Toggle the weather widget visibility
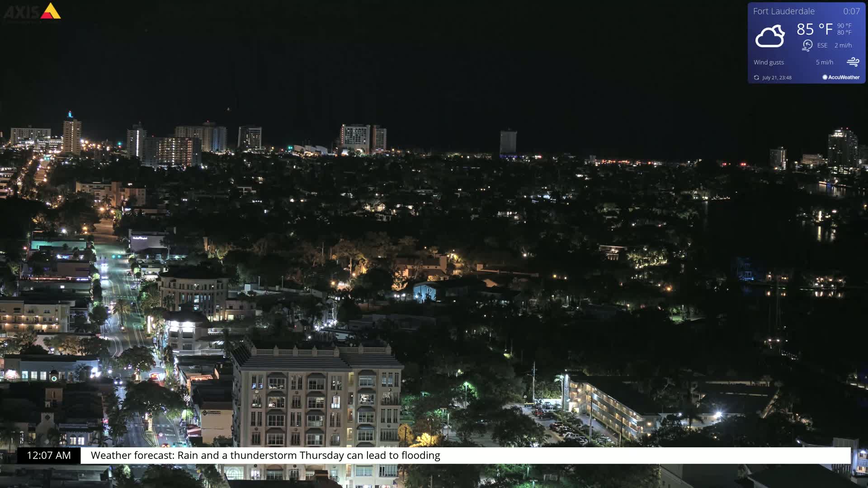Screen dimensions: 868x488 pos(807,42)
